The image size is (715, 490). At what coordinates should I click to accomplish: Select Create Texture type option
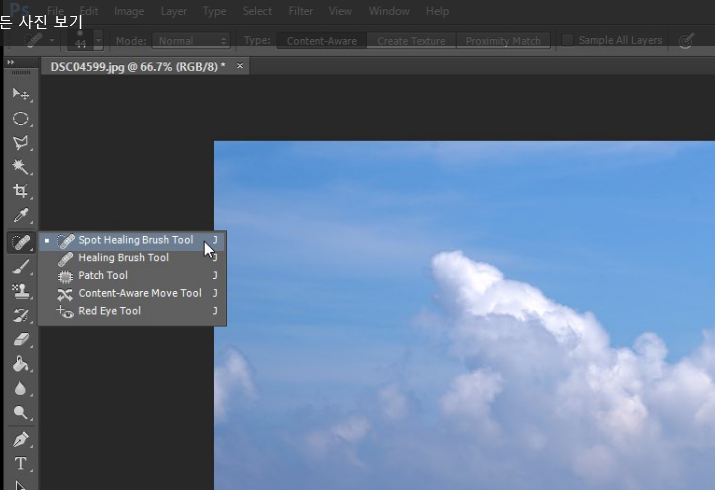click(411, 41)
